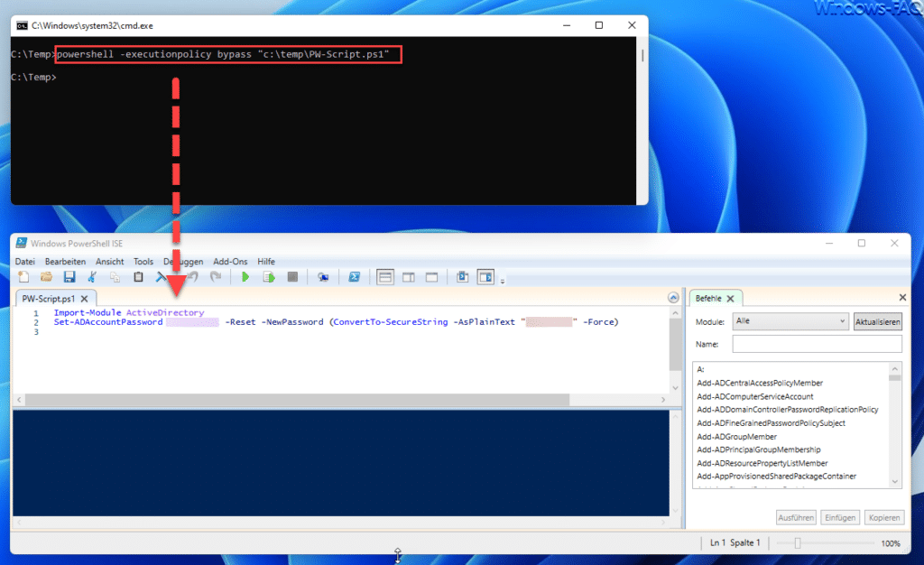924x565 pixels.
Task: Click Set-ADAccountPassword in script line 2
Action: pyautogui.click(x=108, y=322)
